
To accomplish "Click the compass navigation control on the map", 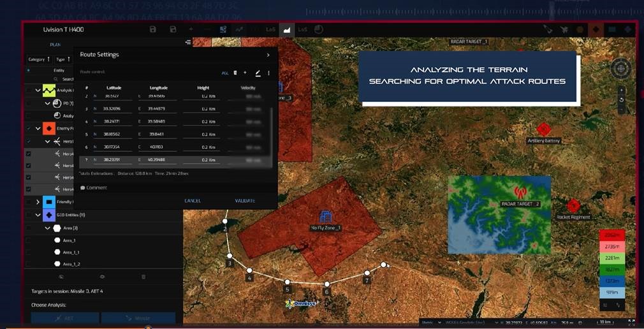I will [x=620, y=69].
